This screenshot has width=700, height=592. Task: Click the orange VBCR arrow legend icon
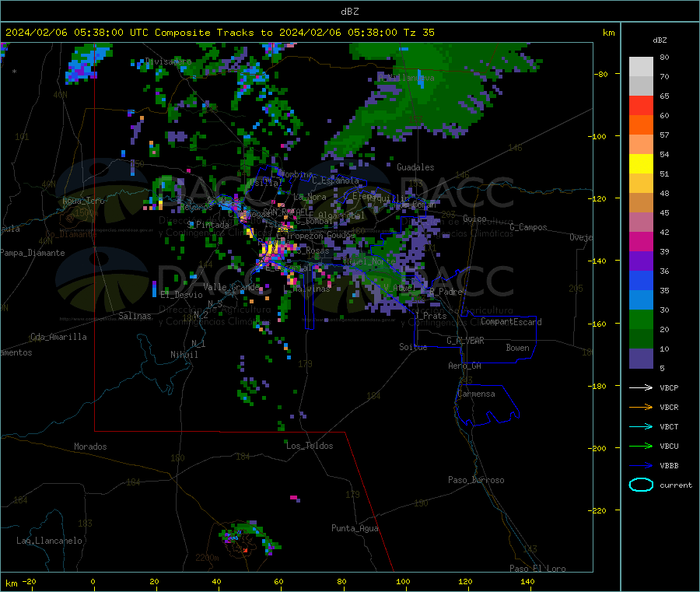[x=641, y=407]
